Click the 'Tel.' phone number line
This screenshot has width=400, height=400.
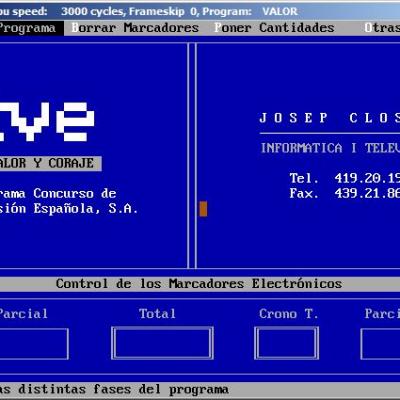point(344,178)
